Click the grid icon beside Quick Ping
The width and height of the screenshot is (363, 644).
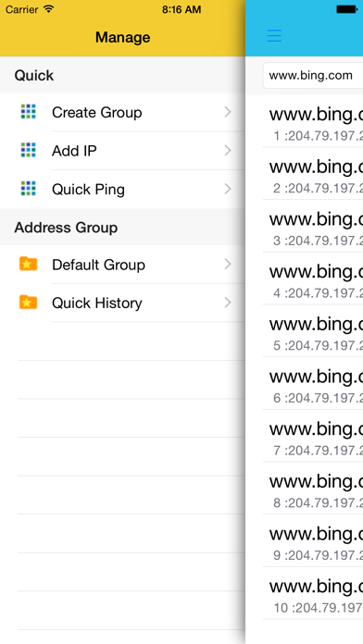[x=29, y=189]
